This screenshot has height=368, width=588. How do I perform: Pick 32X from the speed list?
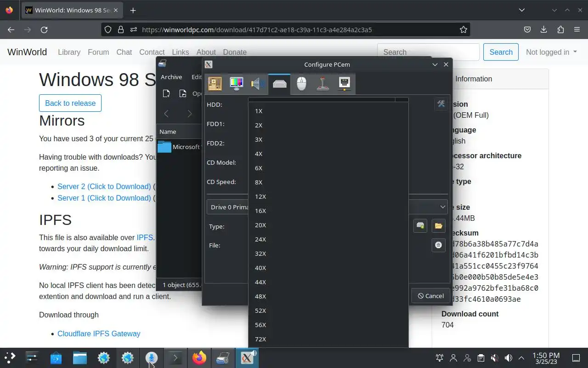[x=328, y=253]
